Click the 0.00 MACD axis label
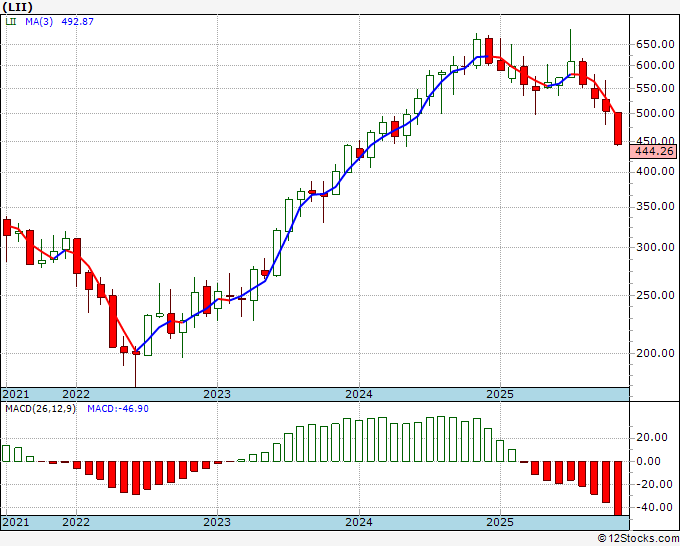 [648, 461]
